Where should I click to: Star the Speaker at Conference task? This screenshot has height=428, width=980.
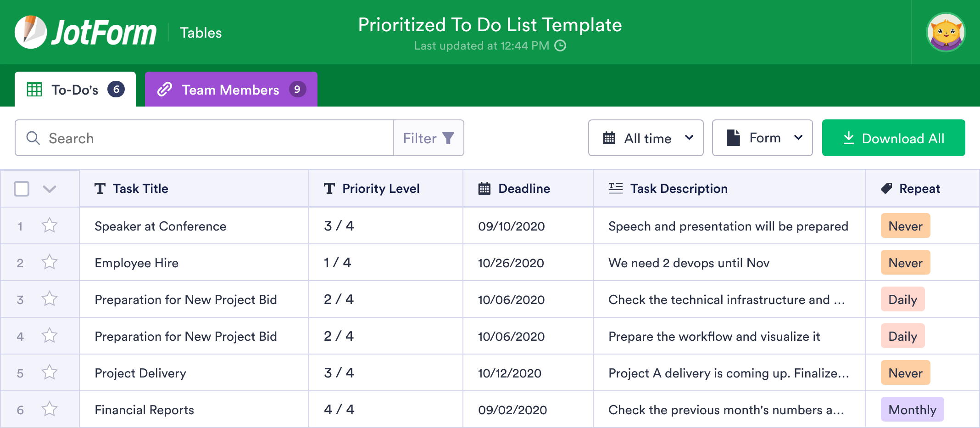pyautogui.click(x=49, y=225)
